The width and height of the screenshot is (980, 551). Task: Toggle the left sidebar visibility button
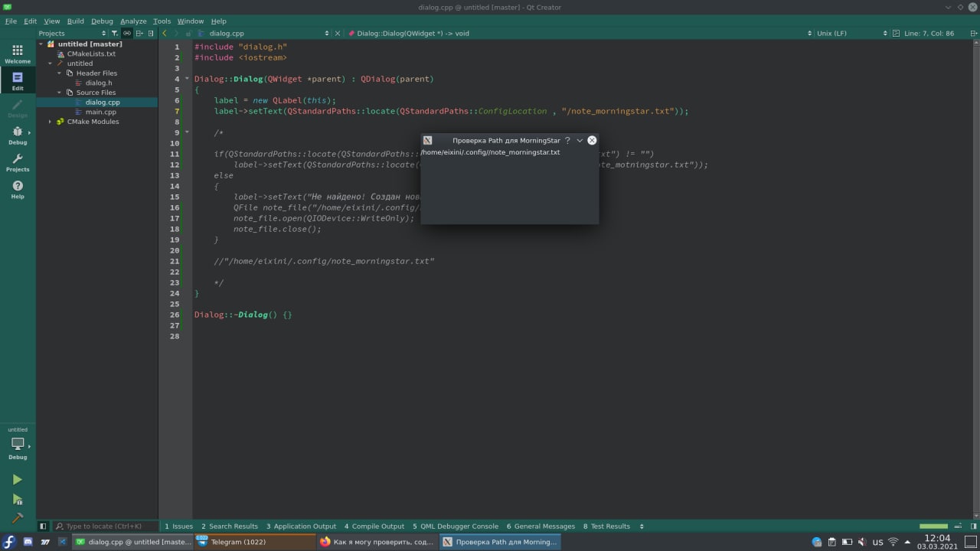tap(43, 527)
